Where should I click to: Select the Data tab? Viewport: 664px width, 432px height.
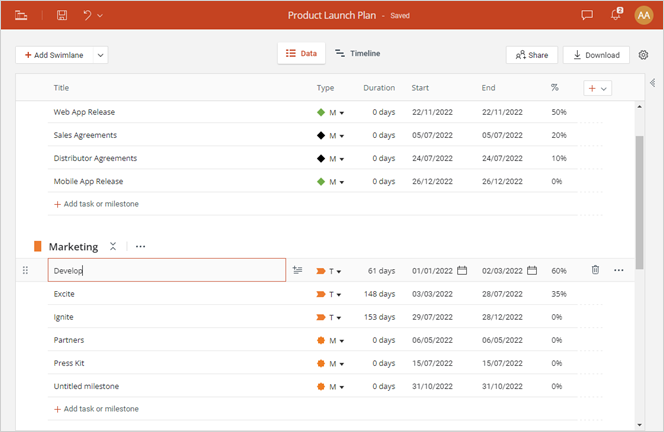301,54
